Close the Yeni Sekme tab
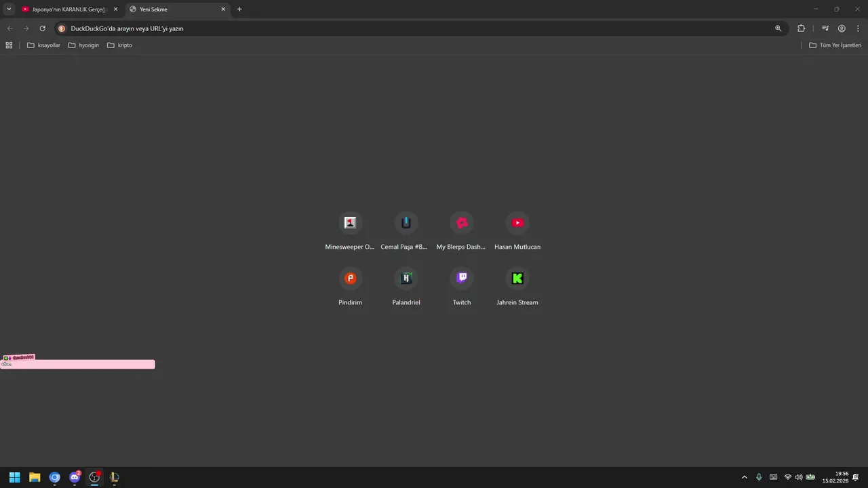The width and height of the screenshot is (868, 488). [223, 9]
